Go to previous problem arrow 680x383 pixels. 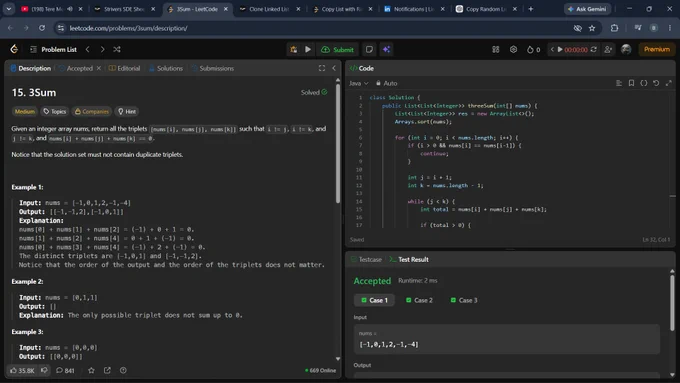click(88, 49)
